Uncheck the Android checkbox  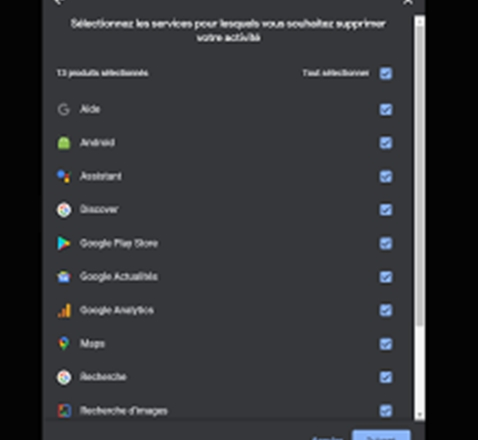[386, 143]
